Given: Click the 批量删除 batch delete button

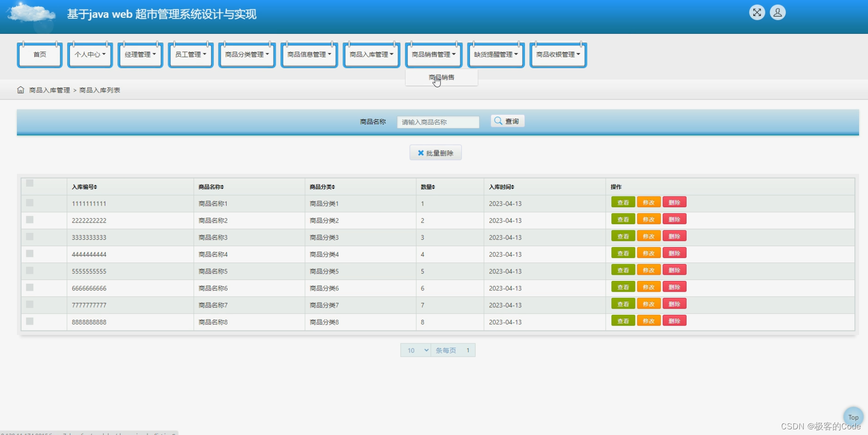Looking at the screenshot, I should [436, 153].
